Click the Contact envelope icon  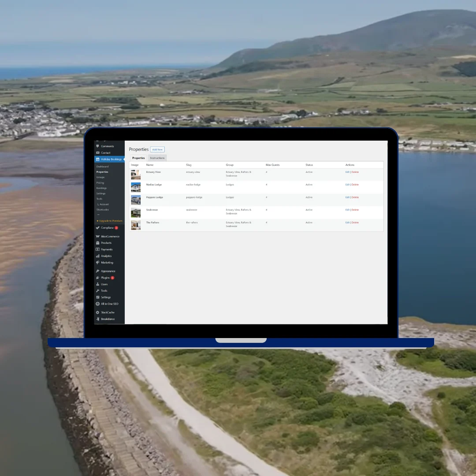pyautogui.click(x=98, y=152)
